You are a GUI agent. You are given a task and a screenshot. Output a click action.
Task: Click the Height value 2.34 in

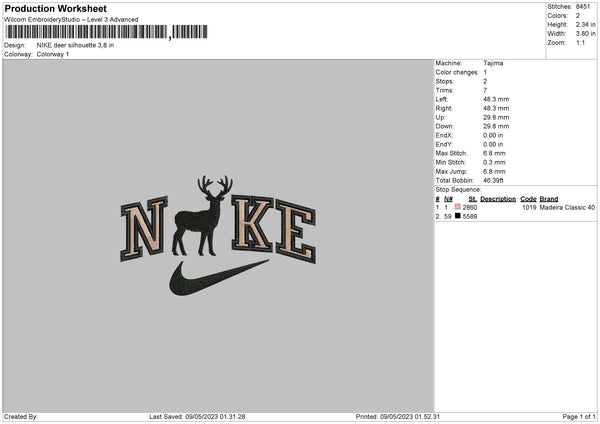point(585,24)
